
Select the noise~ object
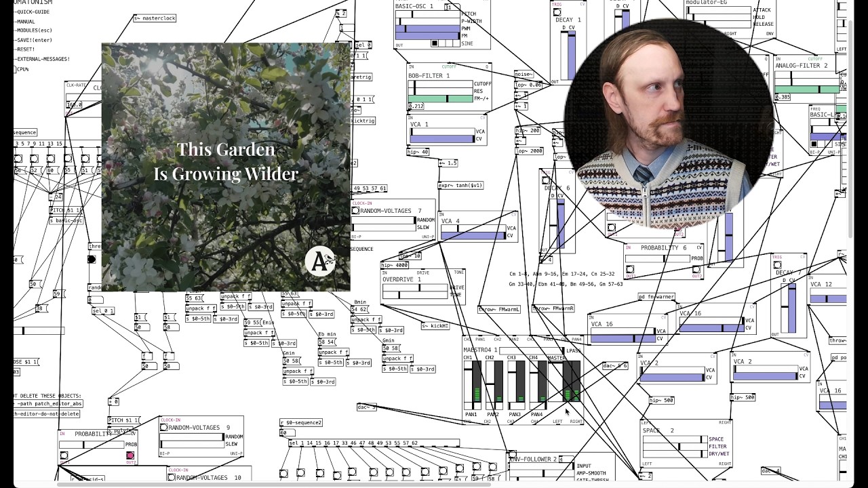524,75
